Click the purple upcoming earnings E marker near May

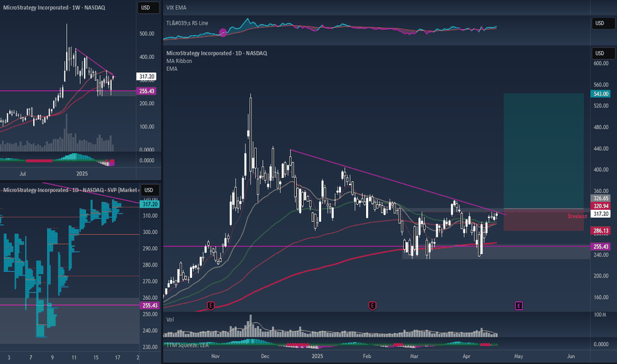tap(519, 306)
